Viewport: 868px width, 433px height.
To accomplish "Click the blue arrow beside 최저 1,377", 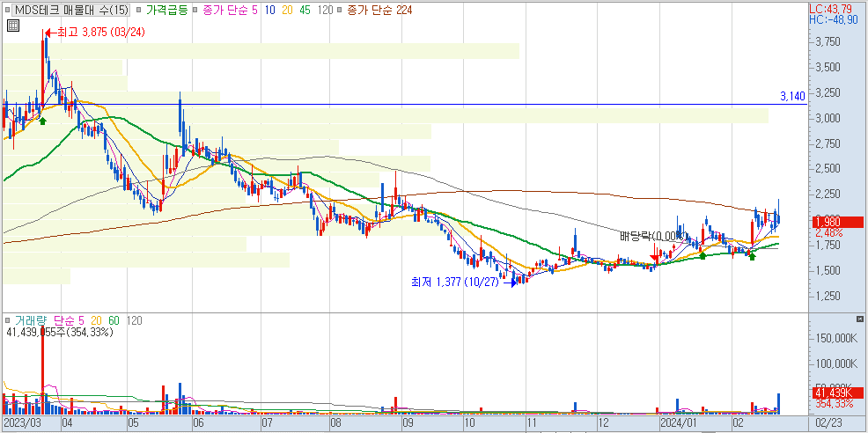I will (511, 282).
